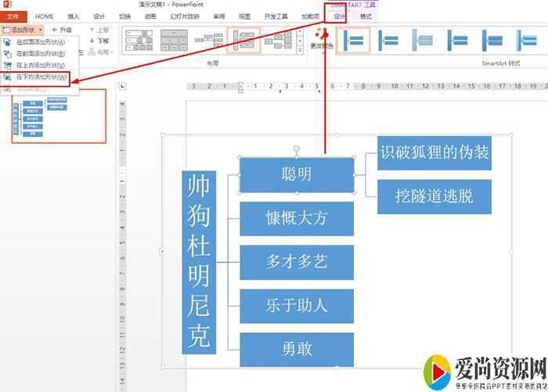Click the 下移 (Move Down) arrow button
548x392 pixels.
pos(99,41)
